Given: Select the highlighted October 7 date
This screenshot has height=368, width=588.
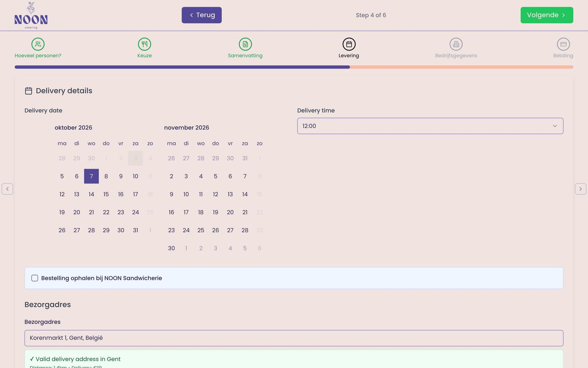Looking at the screenshot, I should tap(91, 176).
